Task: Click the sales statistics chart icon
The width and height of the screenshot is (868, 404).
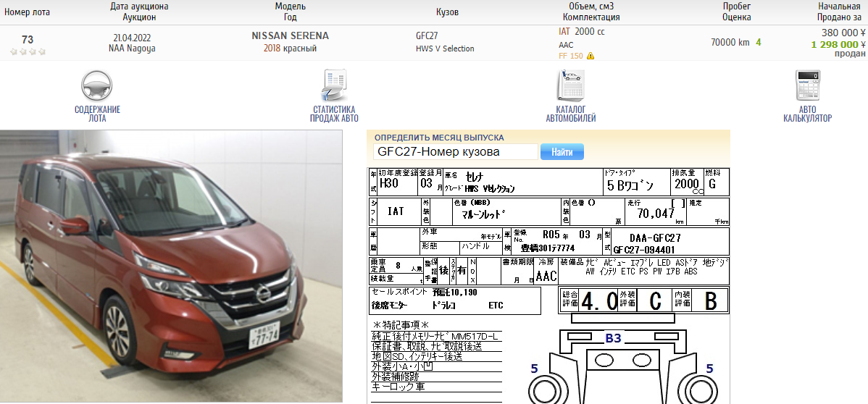Action: (334, 85)
